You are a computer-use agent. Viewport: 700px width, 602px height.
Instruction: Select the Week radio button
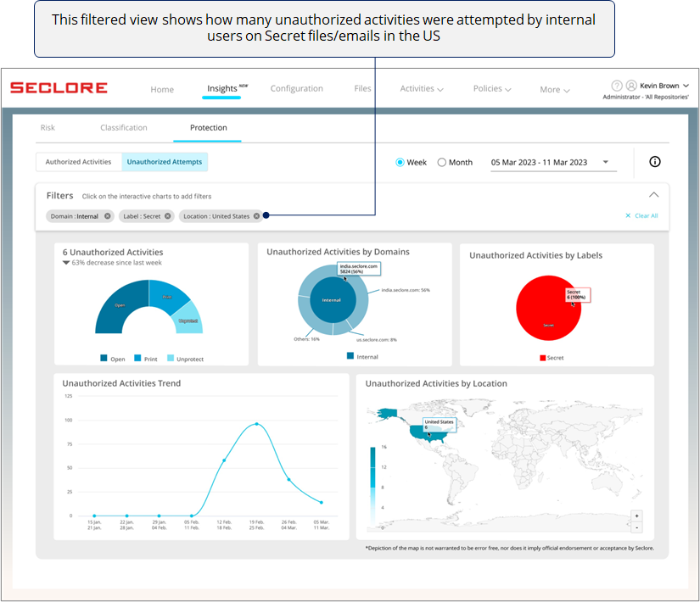tap(400, 163)
